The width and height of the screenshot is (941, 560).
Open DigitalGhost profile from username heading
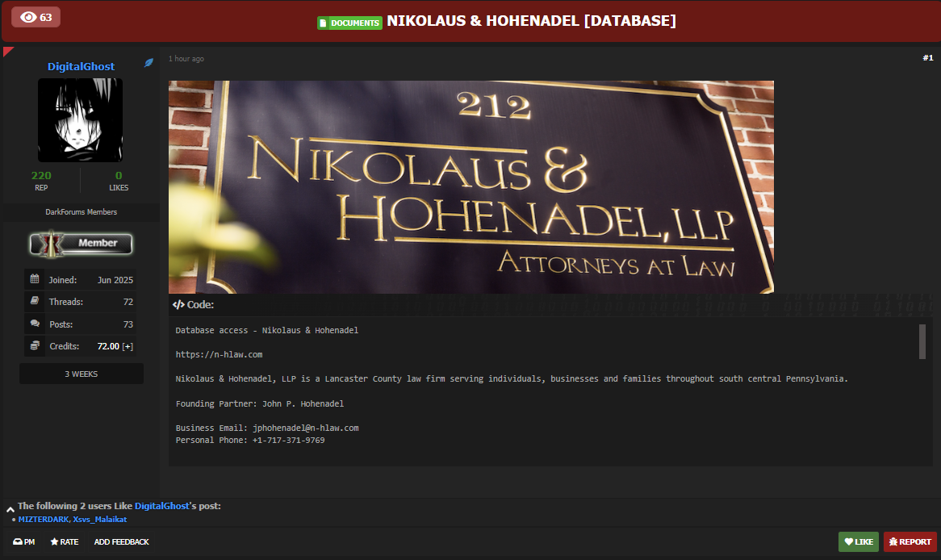click(81, 67)
